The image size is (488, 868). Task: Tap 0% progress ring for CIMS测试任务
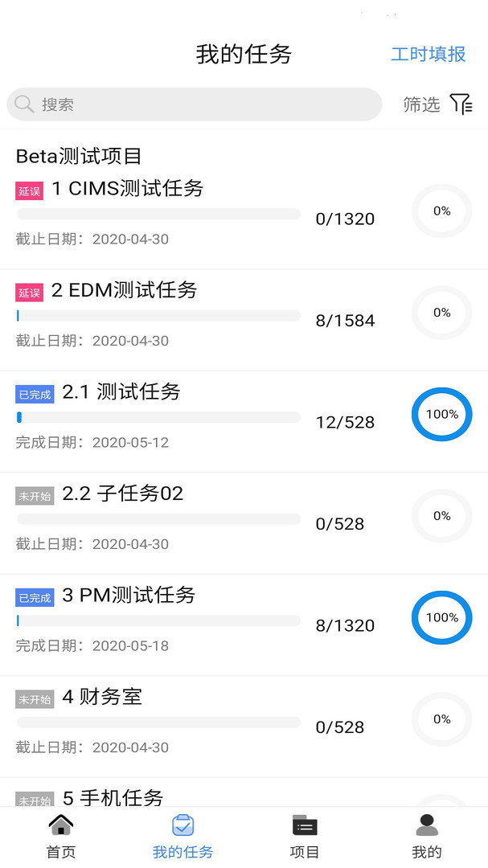click(x=441, y=211)
